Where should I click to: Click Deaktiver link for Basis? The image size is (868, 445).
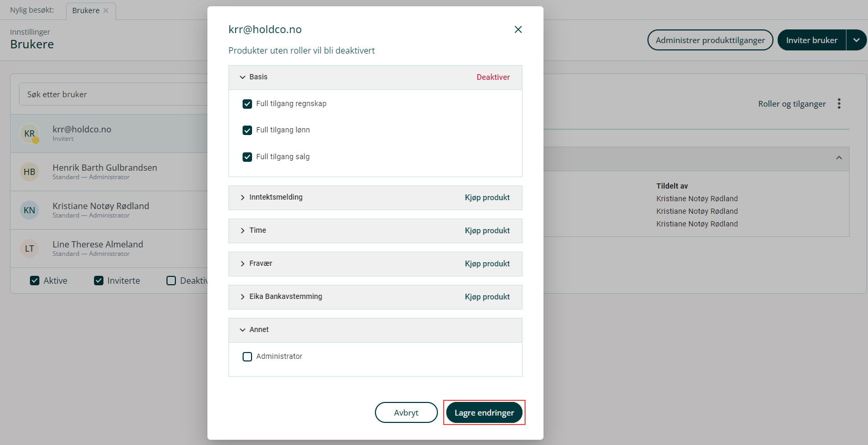pyautogui.click(x=493, y=77)
